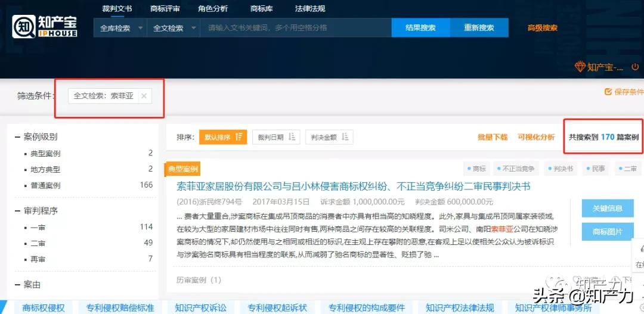Click the keyword search input field

tap(296, 28)
